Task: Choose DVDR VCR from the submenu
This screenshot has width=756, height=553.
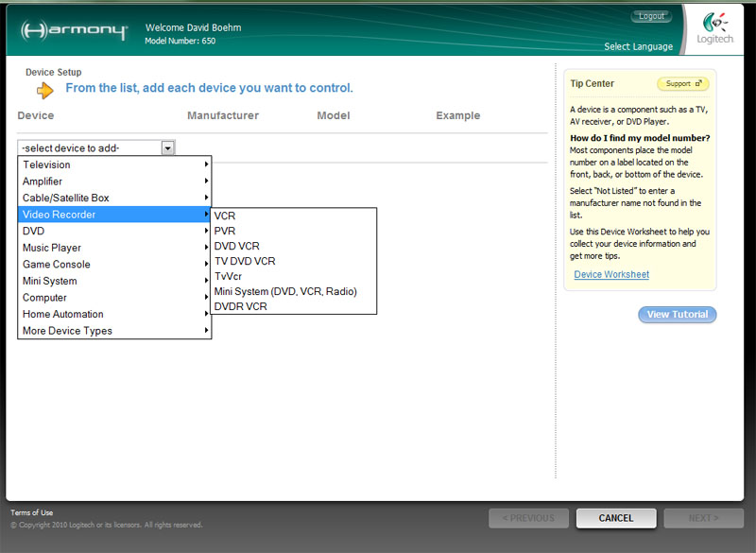Action: 240,306
